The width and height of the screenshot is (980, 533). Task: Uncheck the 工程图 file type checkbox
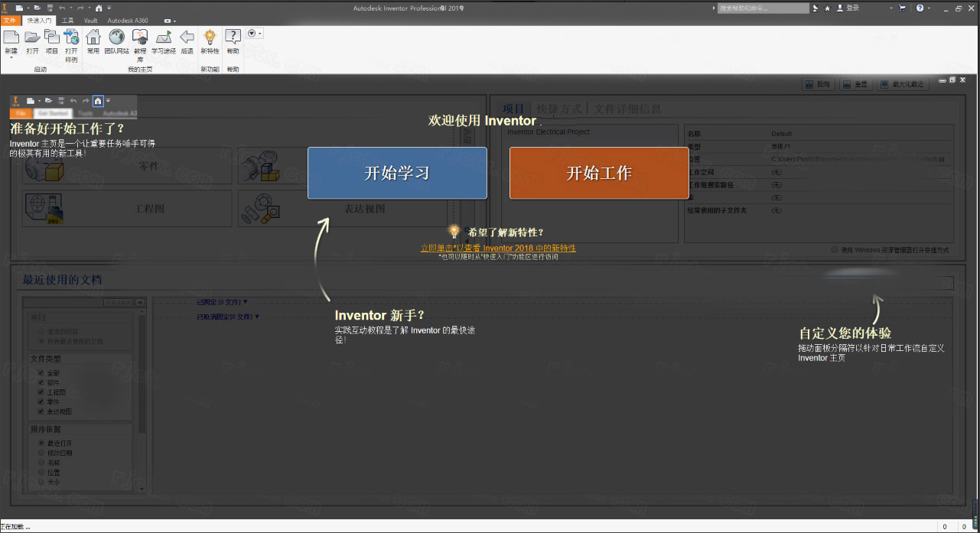pyautogui.click(x=41, y=392)
